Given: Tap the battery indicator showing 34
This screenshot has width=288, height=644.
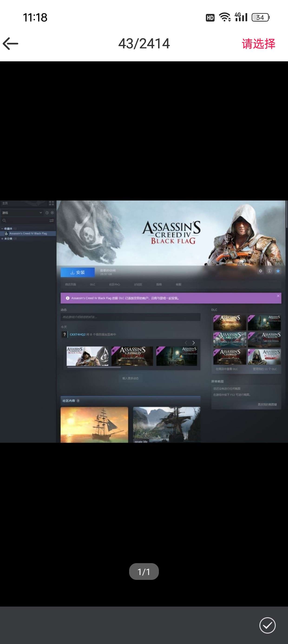Looking at the screenshot, I should 261,17.
